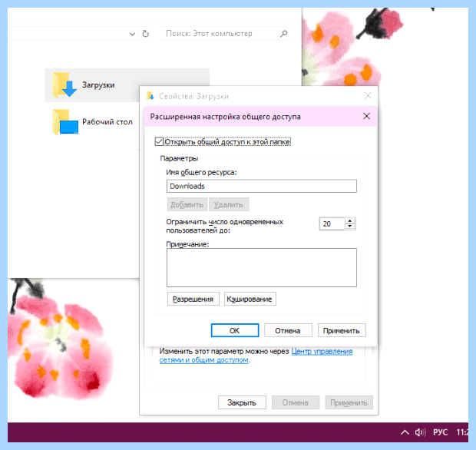This screenshot has width=476, height=450.
Task: Click the volume speaker icon in taskbar
Action: pyautogui.click(x=421, y=432)
